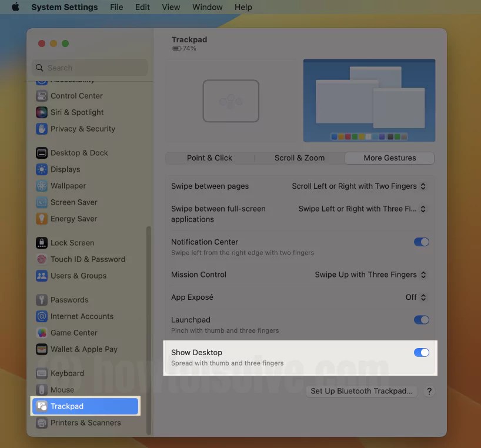Click the Search field in System Settings
481x448 pixels.
[x=89, y=68]
